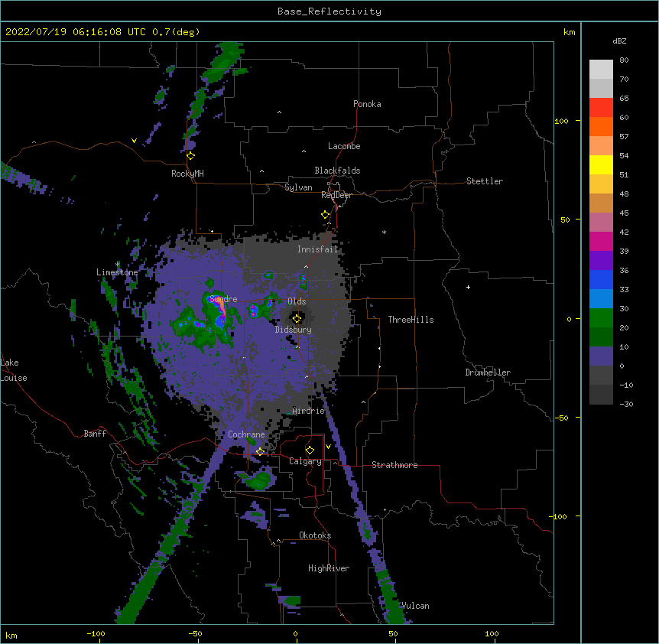Click the yellow diamond marker above RockyMH
Image resolution: width=659 pixels, height=644 pixels.
[190, 156]
